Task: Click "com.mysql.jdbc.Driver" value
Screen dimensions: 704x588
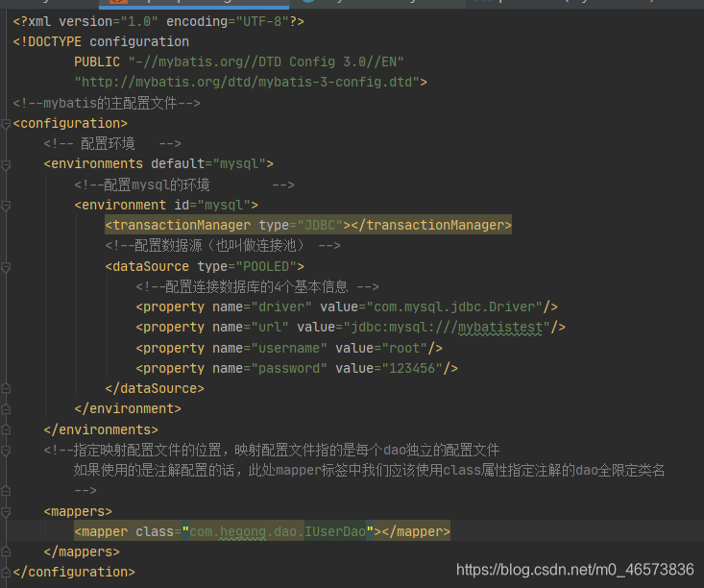Action: tap(454, 306)
